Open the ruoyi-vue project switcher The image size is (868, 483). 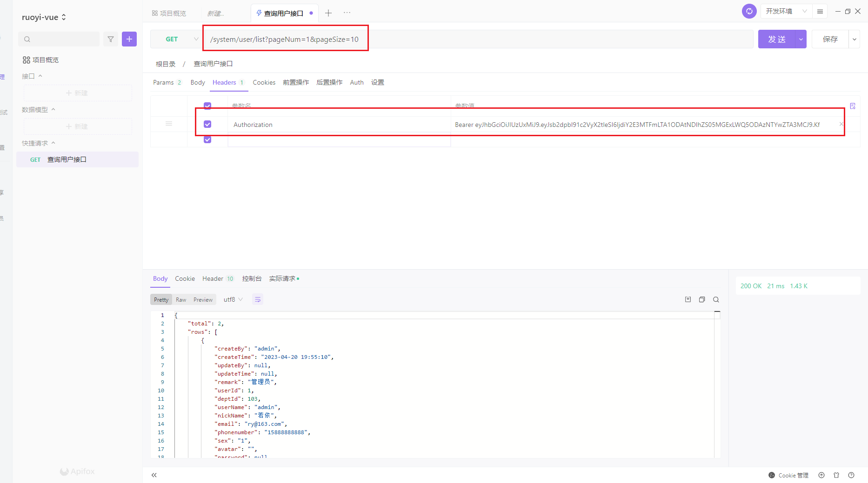coord(44,17)
